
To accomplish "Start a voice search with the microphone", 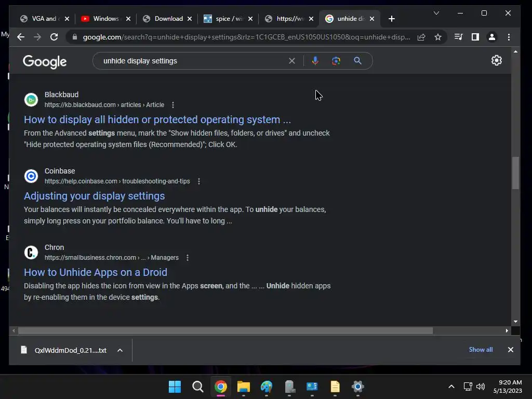I will point(315,61).
